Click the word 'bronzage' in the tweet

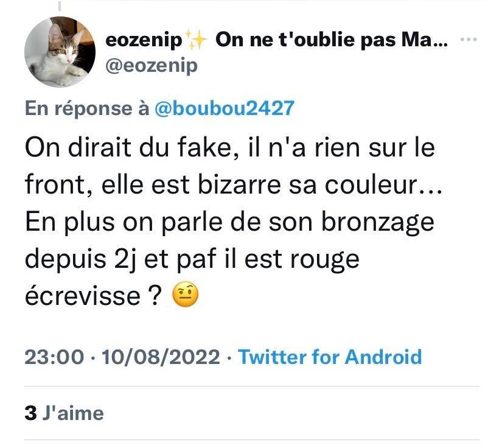(x=378, y=223)
